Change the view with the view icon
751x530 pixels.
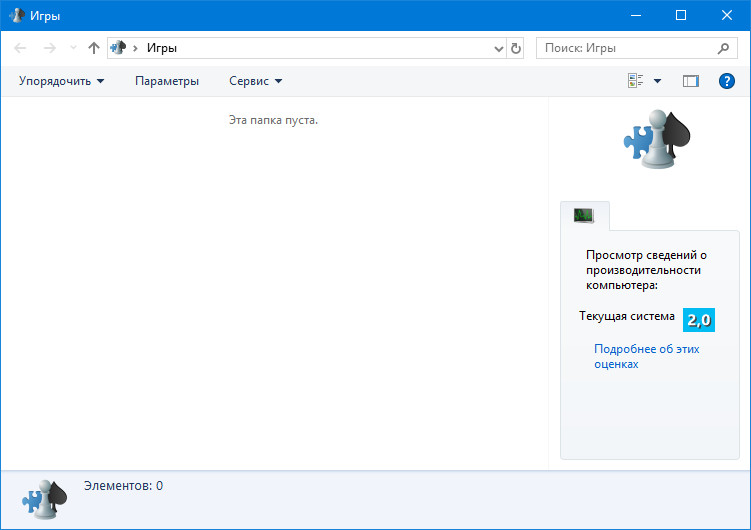[636, 81]
